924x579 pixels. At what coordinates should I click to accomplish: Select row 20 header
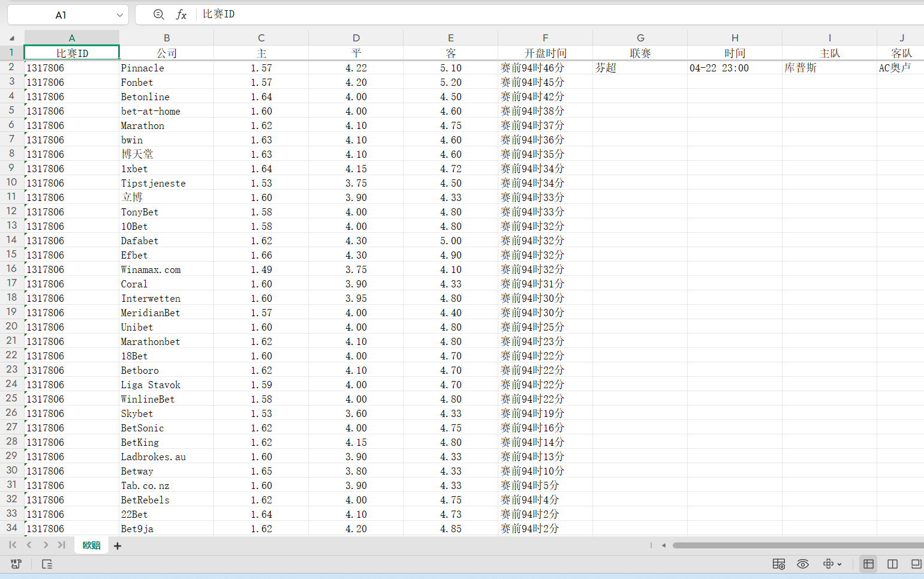click(x=11, y=326)
